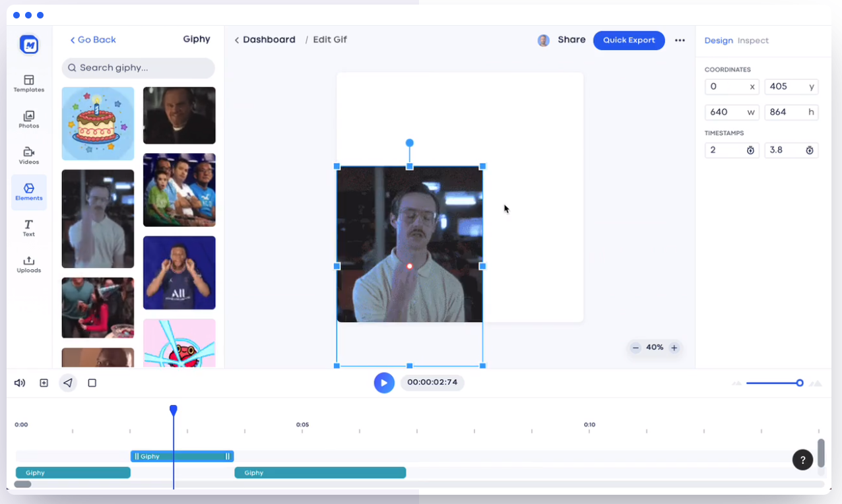This screenshot has width=842, height=504.
Task: Click the large mountains zoom-in icon
Action: [816, 383]
